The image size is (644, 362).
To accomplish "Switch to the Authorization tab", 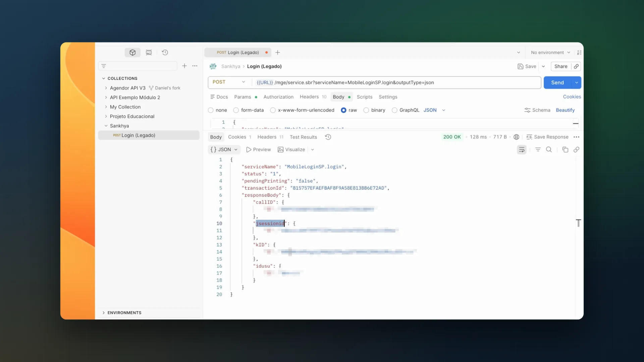I will pos(278,97).
